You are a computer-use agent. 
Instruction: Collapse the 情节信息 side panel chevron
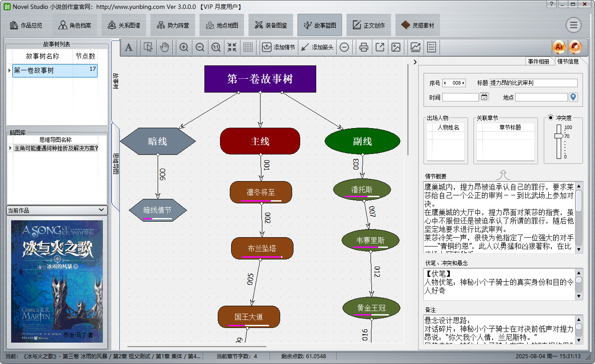coord(415,62)
